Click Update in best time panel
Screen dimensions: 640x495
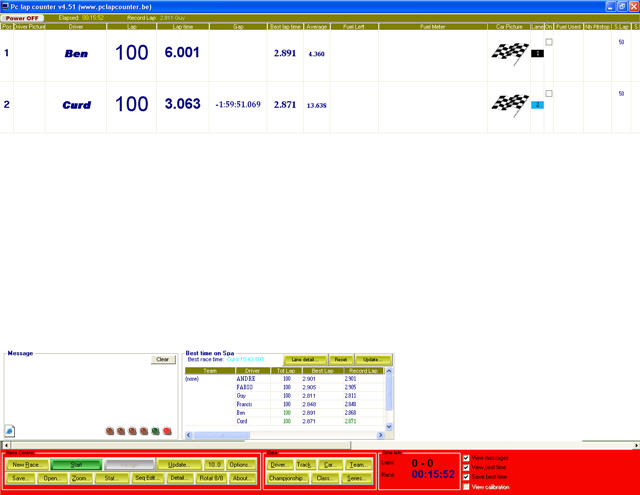[x=373, y=360]
